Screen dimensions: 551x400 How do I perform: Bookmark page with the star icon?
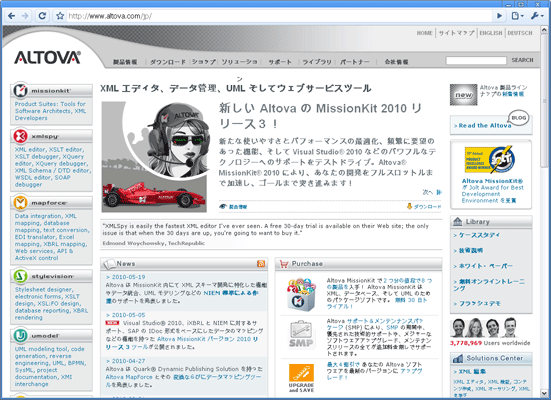[60, 16]
